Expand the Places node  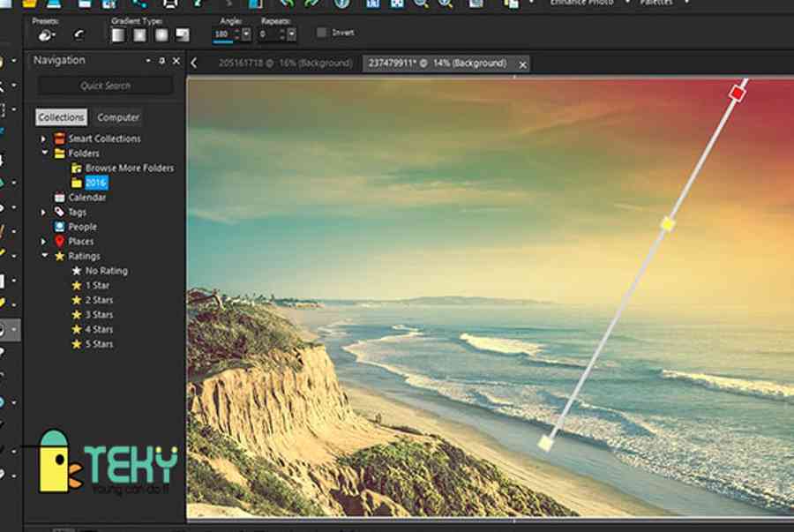(x=43, y=242)
